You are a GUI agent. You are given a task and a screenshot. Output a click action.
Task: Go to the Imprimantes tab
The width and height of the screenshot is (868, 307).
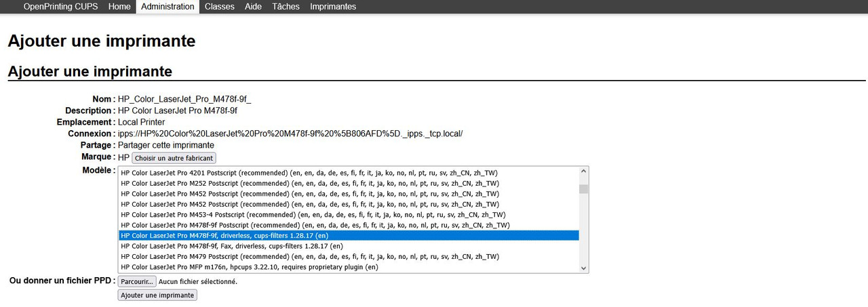(333, 7)
